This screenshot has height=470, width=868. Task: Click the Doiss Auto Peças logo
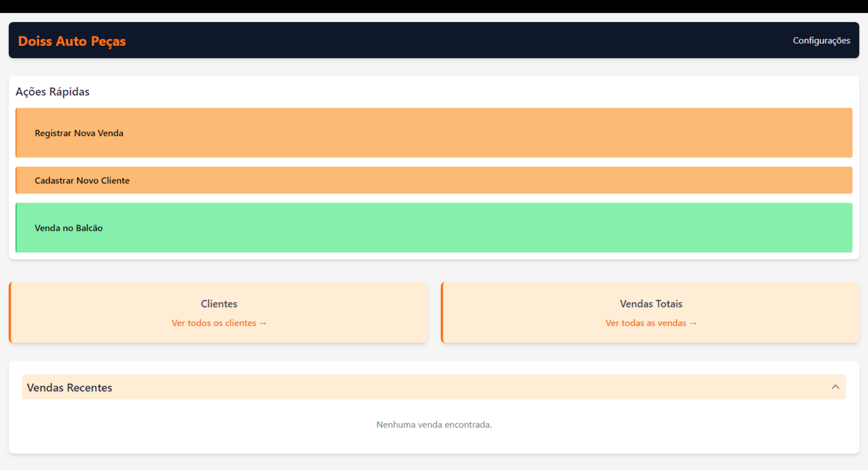(x=72, y=41)
